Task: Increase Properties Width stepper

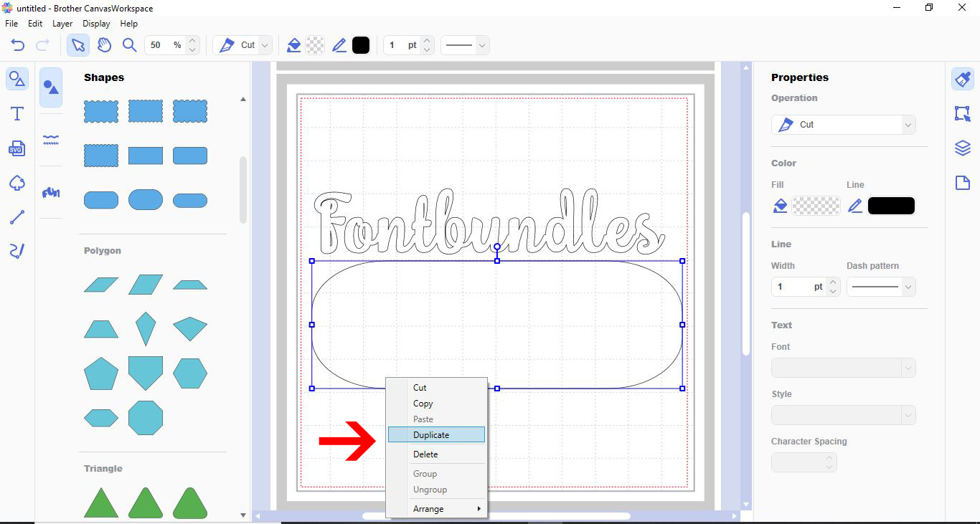Action: click(x=833, y=282)
